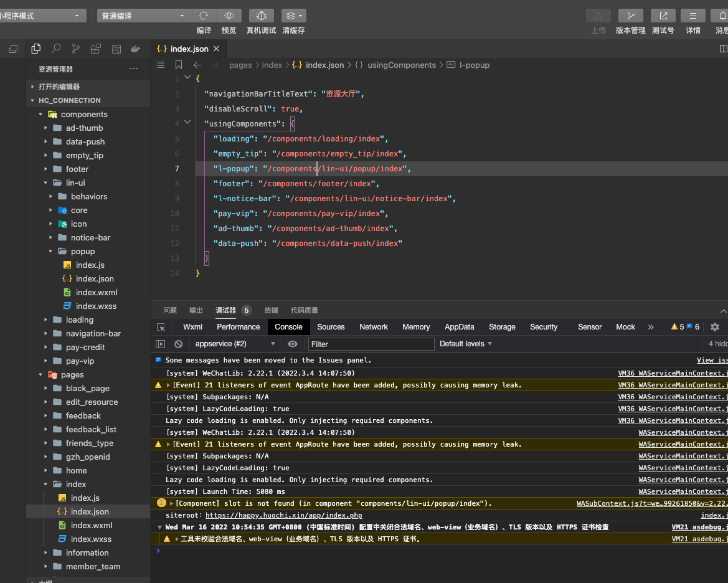The image size is (728, 583).
Task: Click the bookmark icon in editor breadcrumb bar
Action: click(179, 65)
